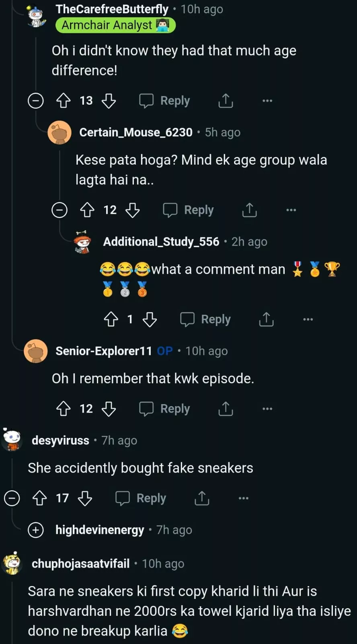This screenshot has width=357, height=644.
Task: Open more options on Senior-Explorer11's comment
Action: 267,409
